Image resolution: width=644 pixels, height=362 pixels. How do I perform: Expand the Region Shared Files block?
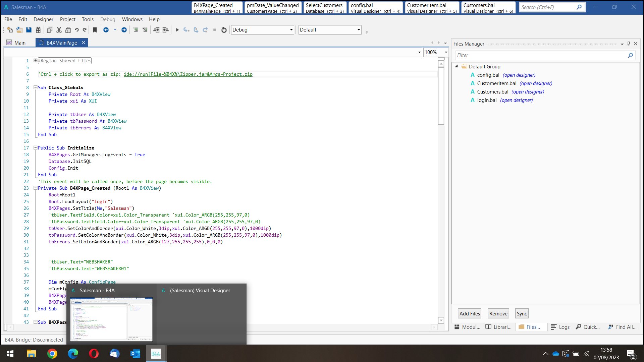click(35, 61)
